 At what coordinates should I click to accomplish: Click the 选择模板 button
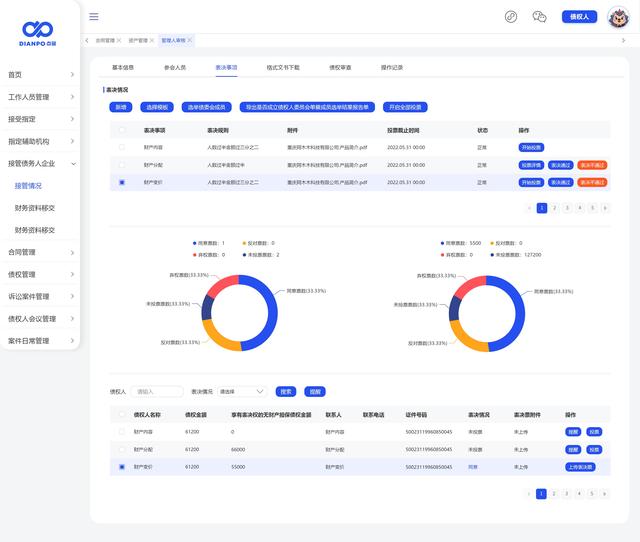coord(157,107)
